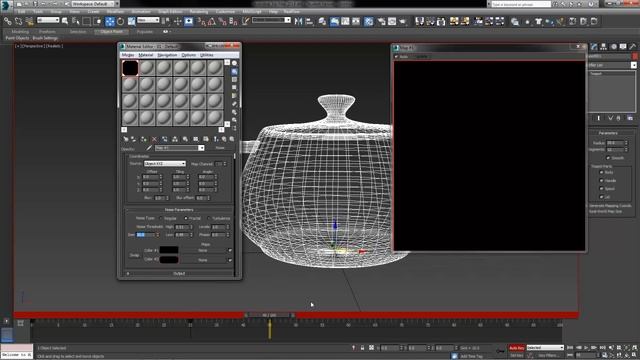Image resolution: width=640 pixels, height=360 pixels.
Task: Open the selection filter dropdown on toolbar
Action: coord(48,20)
